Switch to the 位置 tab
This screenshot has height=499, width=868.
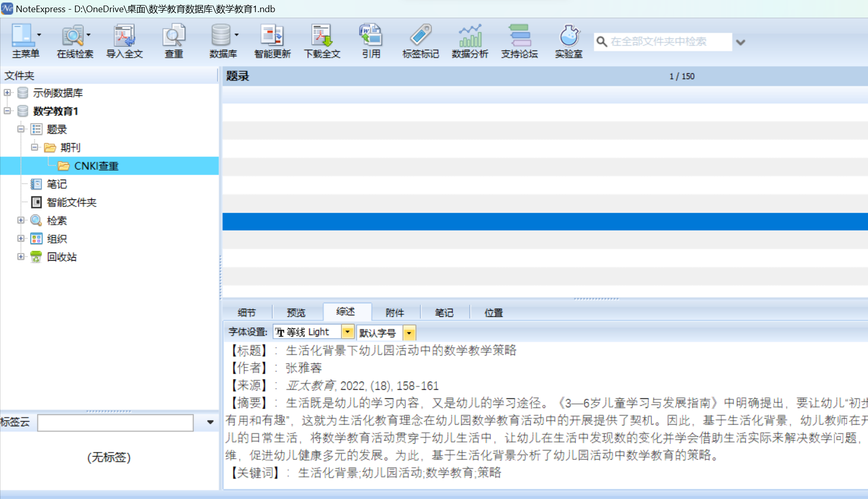coord(494,313)
